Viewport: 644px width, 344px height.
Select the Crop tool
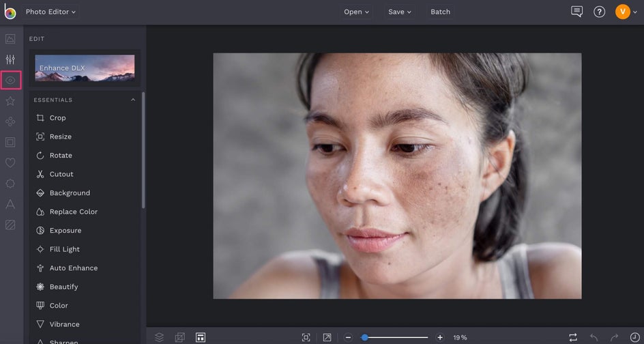pos(57,118)
